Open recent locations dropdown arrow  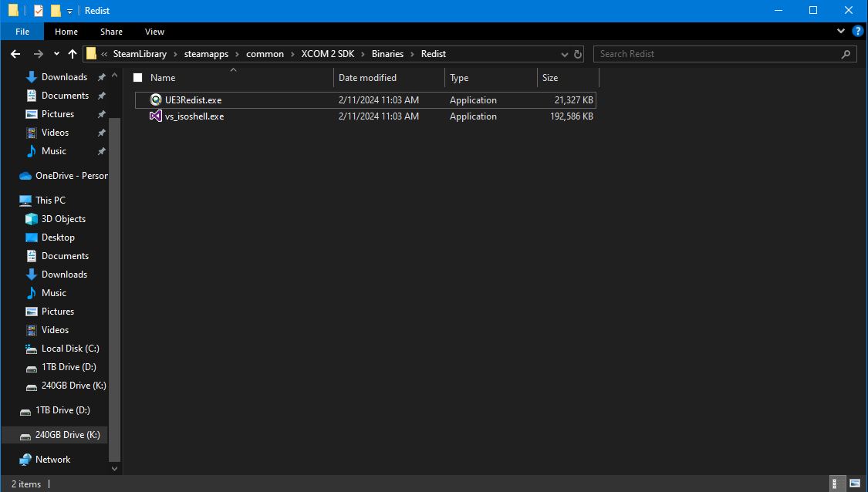[56, 54]
